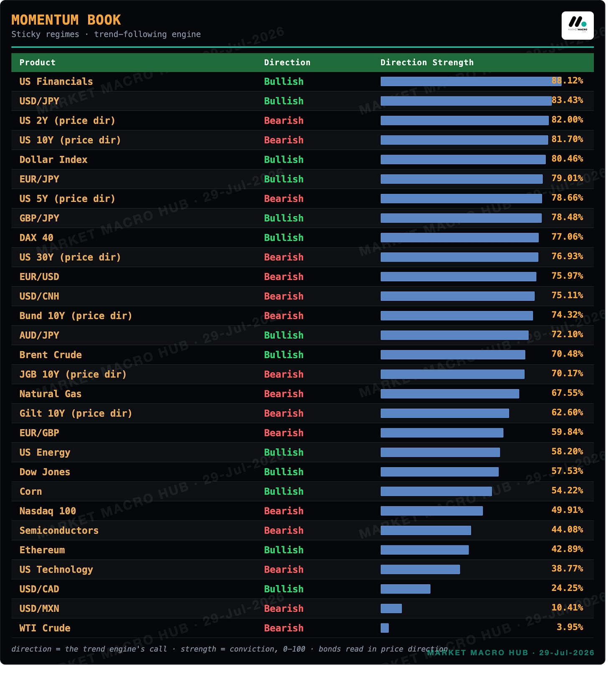This screenshot has height=700, width=608.
Task: Select the Nasdaq 100 product name
Action: 48,511
